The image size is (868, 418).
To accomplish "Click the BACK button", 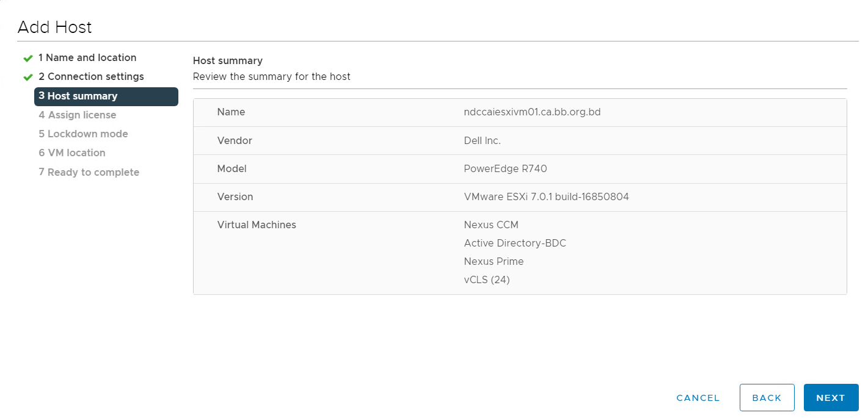I will point(767,398).
